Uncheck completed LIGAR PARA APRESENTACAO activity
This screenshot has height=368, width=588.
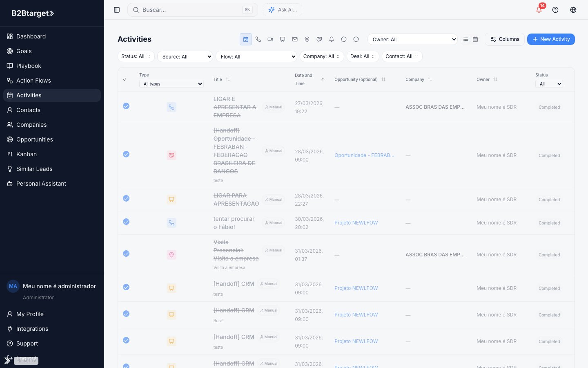pyautogui.click(x=126, y=198)
